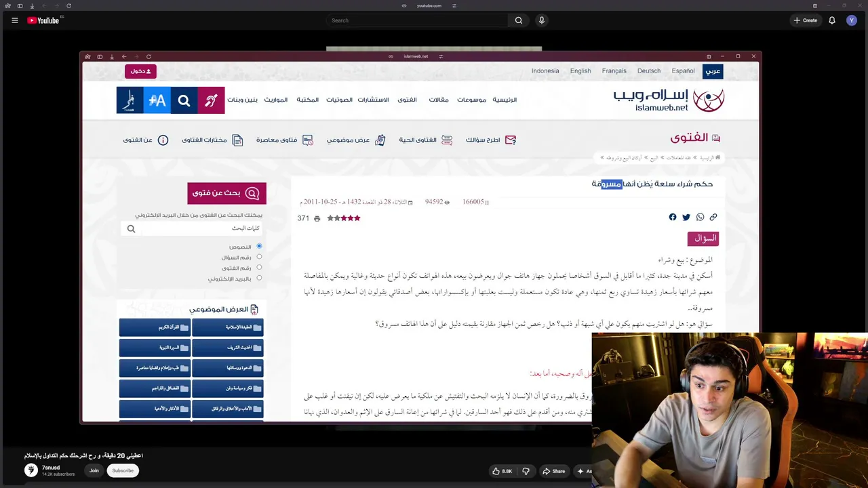Reload the youtube.com browser page
This screenshot has height=488, width=868.
tap(68, 6)
